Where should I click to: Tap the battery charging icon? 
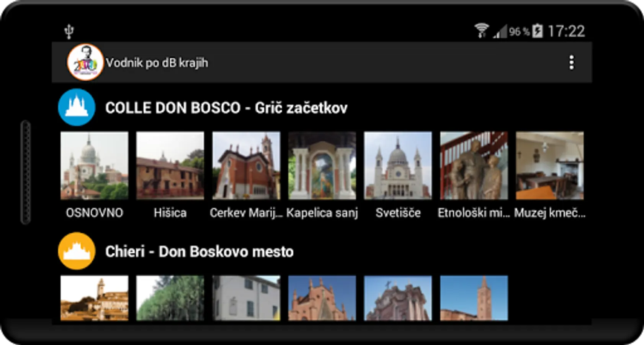[x=538, y=31]
